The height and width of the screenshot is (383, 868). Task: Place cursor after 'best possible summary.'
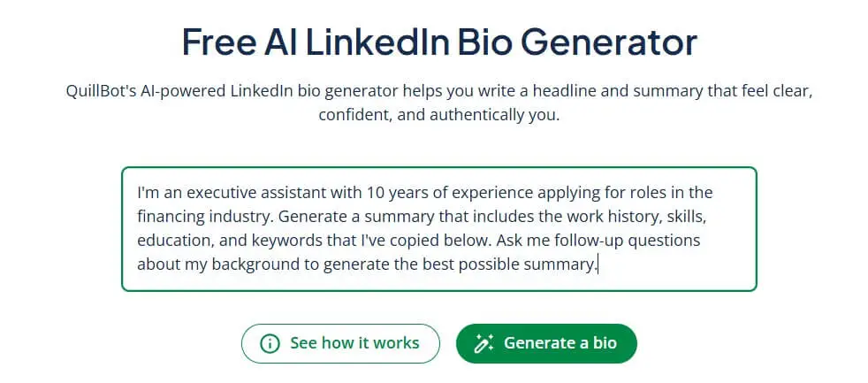click(598, 264)
